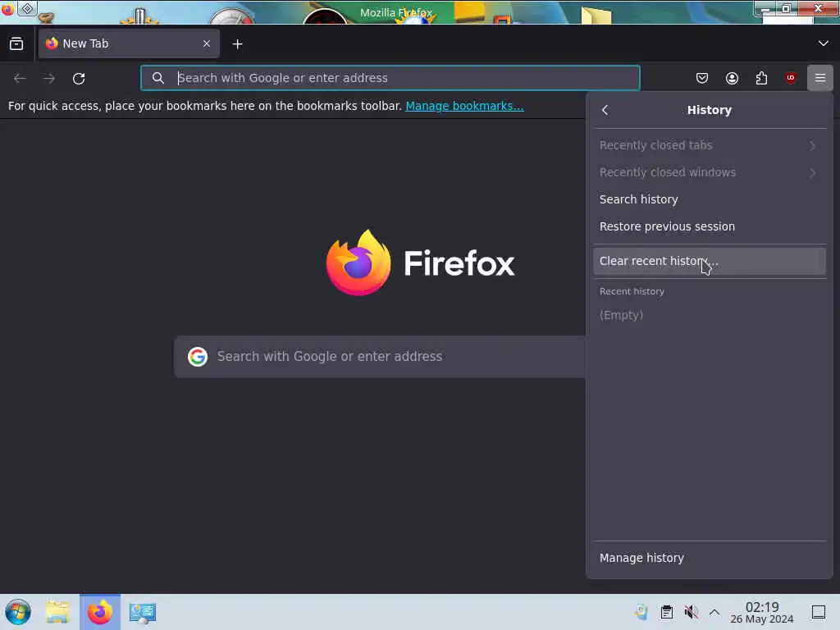Open the uBlock Origin shield icon

791,78
